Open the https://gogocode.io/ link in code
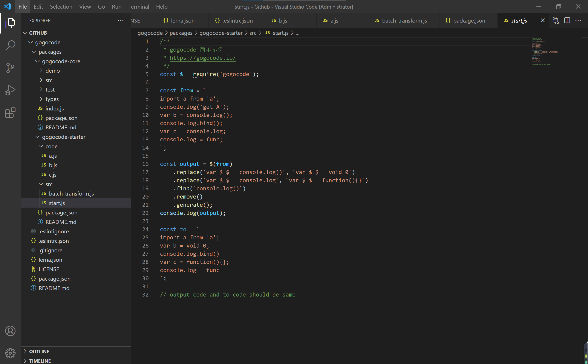The width and height of the screenshot is (588, 364). coord(202,58)
